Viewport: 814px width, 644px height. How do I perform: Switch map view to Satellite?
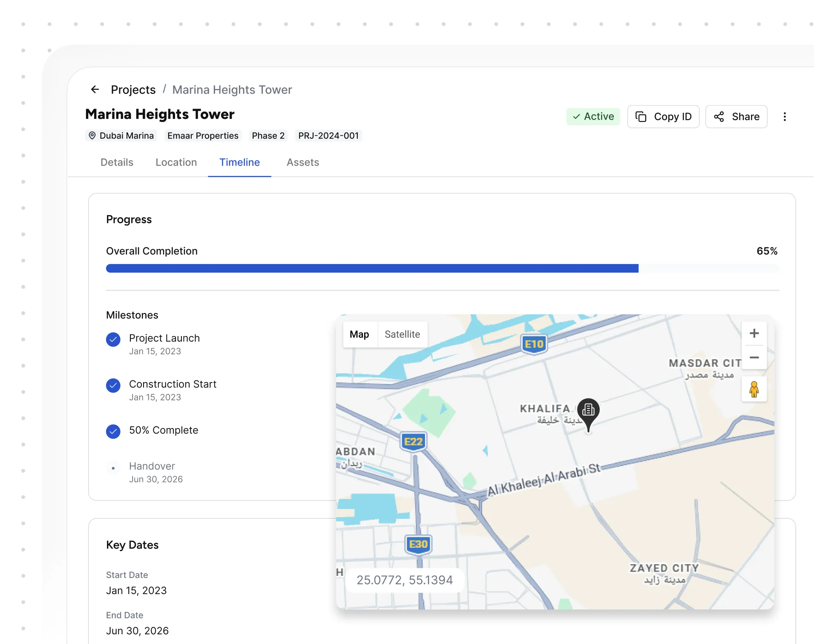(x=402, y=334)
